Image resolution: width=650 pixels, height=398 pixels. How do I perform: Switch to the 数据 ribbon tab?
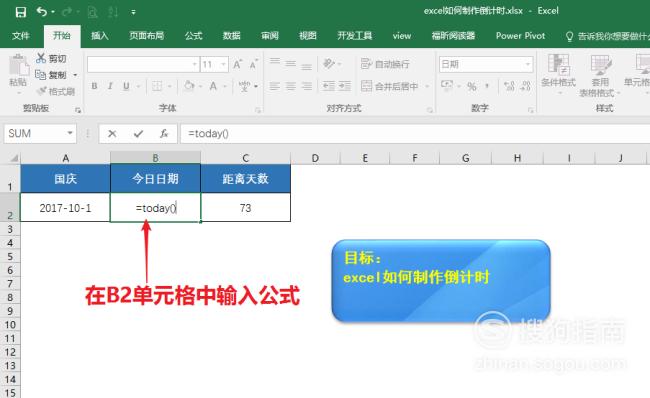coord(231,36)
